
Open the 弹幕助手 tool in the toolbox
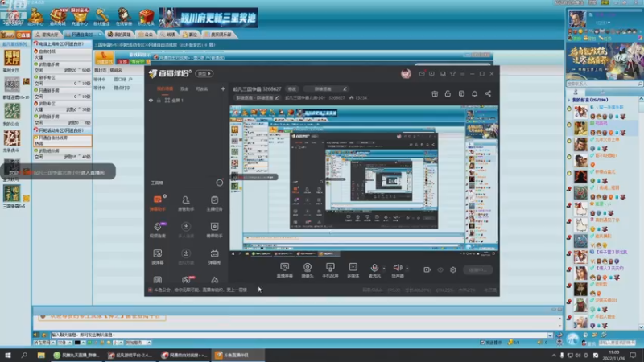point(157,203)
